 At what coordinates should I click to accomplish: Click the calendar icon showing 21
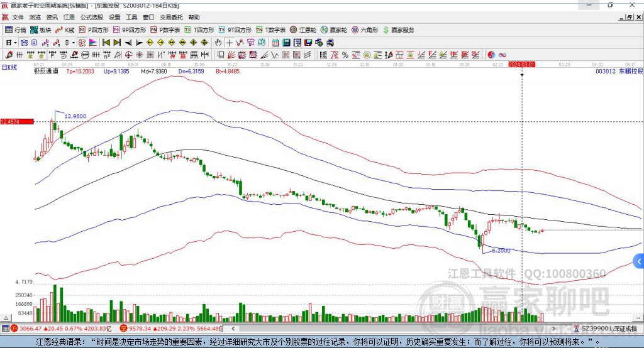(275, 43)
